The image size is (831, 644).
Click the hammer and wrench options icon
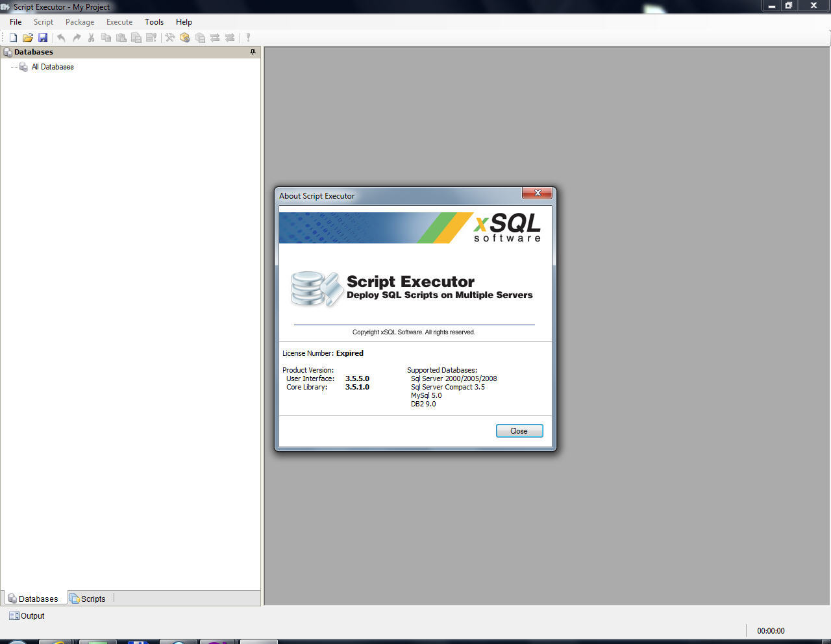point(170,38)
